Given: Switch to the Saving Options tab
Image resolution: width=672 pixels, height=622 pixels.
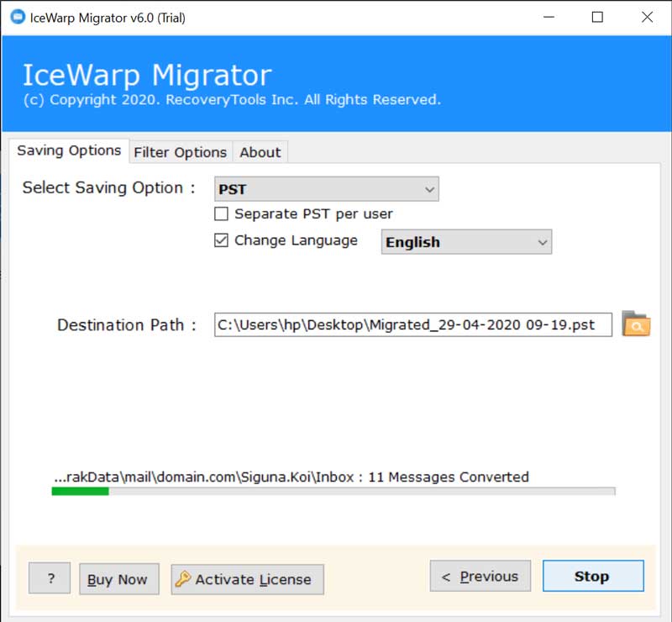Looking at the screenshot, I should tap(69, 150).
